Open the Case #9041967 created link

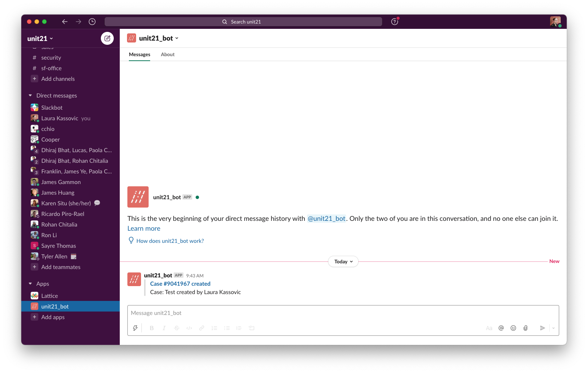point(180,283)
